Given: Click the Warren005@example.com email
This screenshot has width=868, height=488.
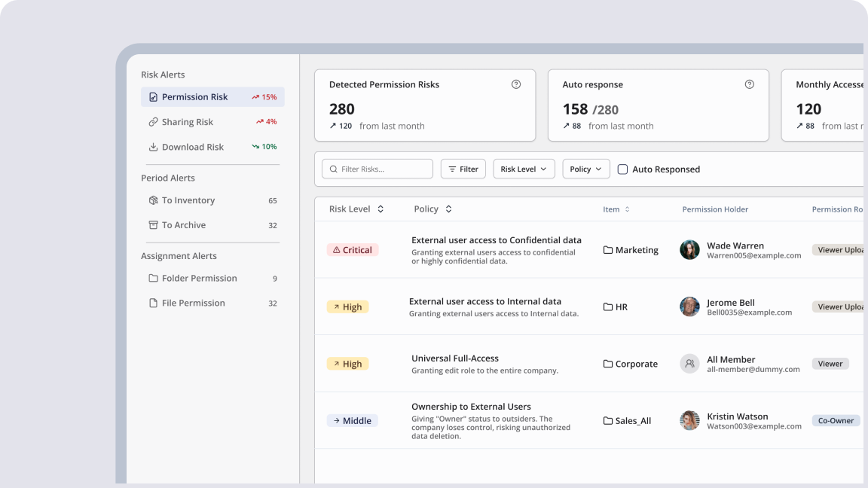Looking at the screenshot, I should pyautogui.click(x=754, y=255).
